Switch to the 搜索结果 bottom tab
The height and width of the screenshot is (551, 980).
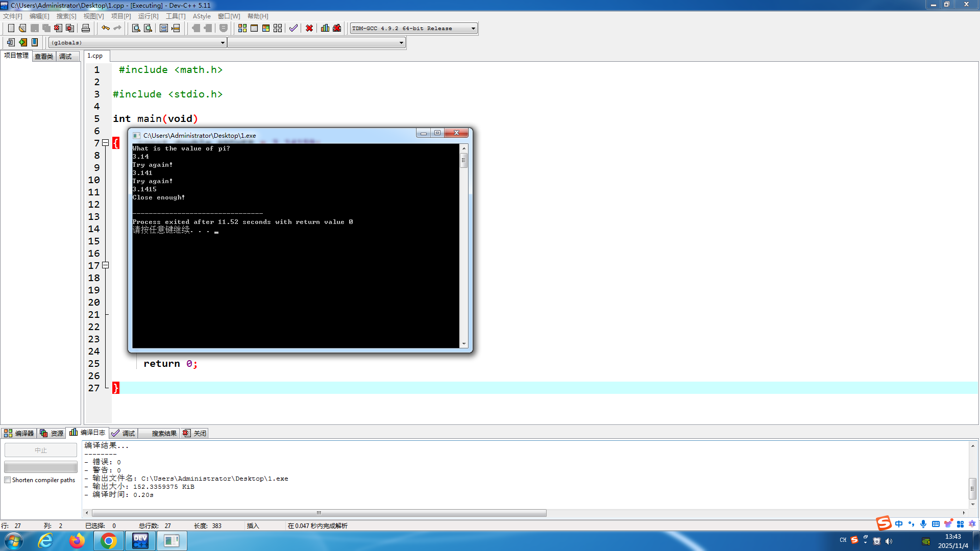click(x=163, y=433)
